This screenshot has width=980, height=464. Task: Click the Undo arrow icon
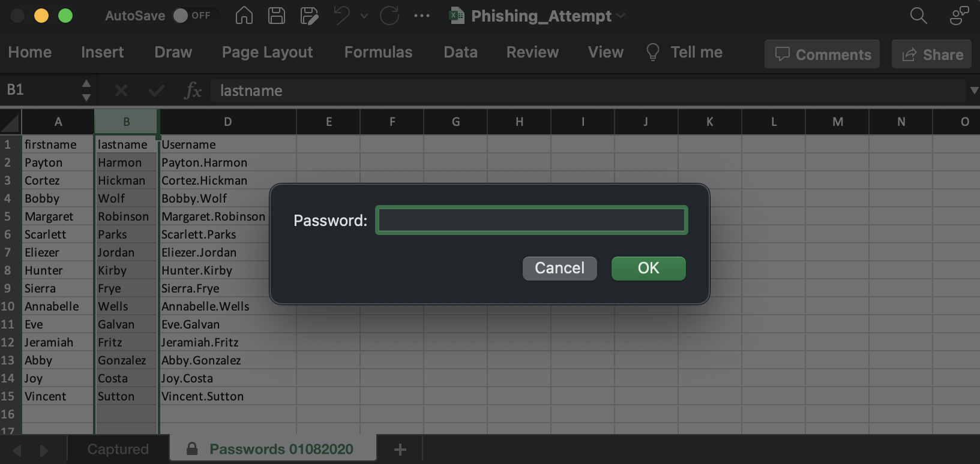tap(342, 16)
